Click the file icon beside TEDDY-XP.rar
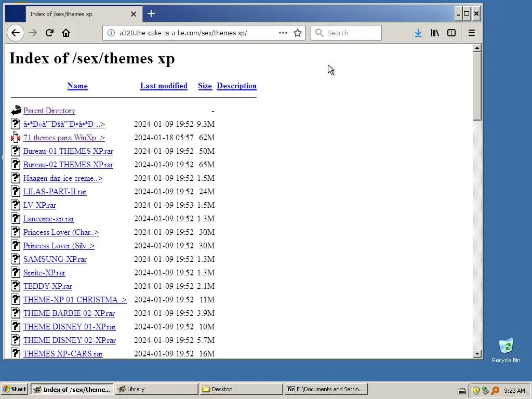Screen dimensions: 532x399 (x=16, y=286)
